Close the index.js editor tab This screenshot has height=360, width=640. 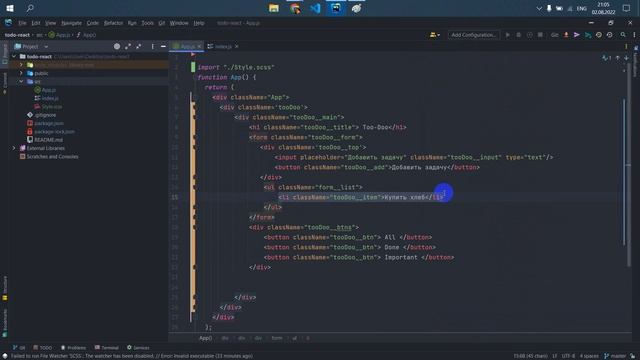click(x=236, y=47)
